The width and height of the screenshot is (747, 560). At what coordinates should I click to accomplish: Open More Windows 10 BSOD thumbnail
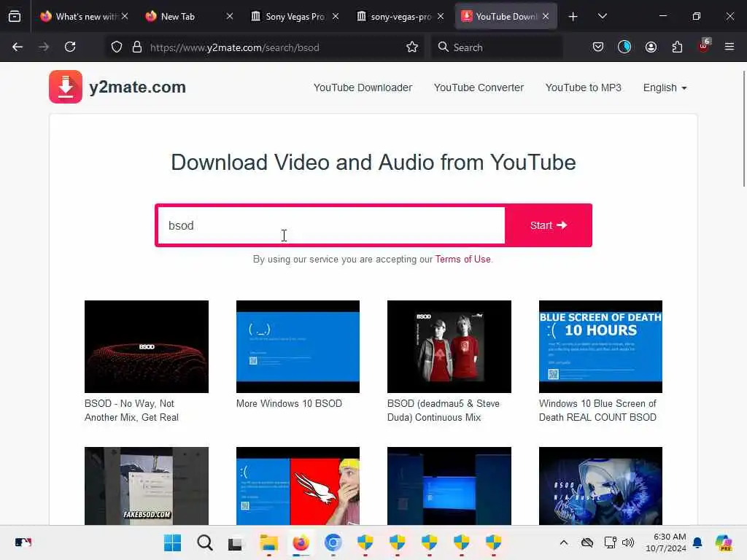point(298,346)
